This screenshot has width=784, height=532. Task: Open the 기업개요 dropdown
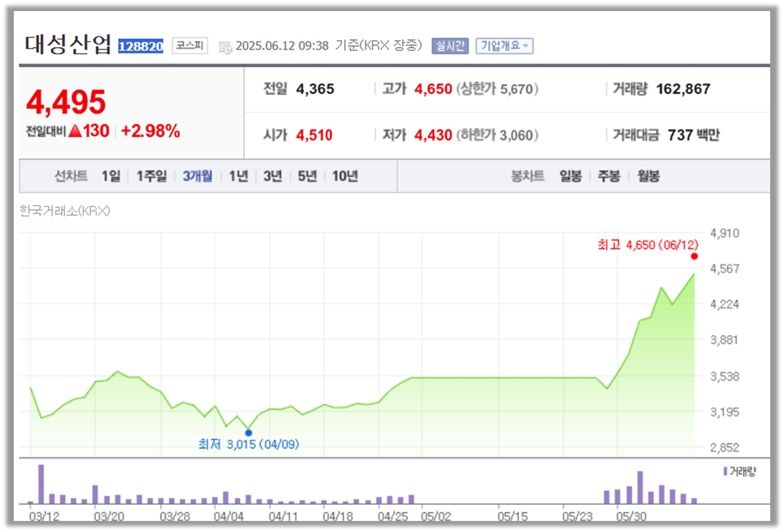click(x=504, y=46)
